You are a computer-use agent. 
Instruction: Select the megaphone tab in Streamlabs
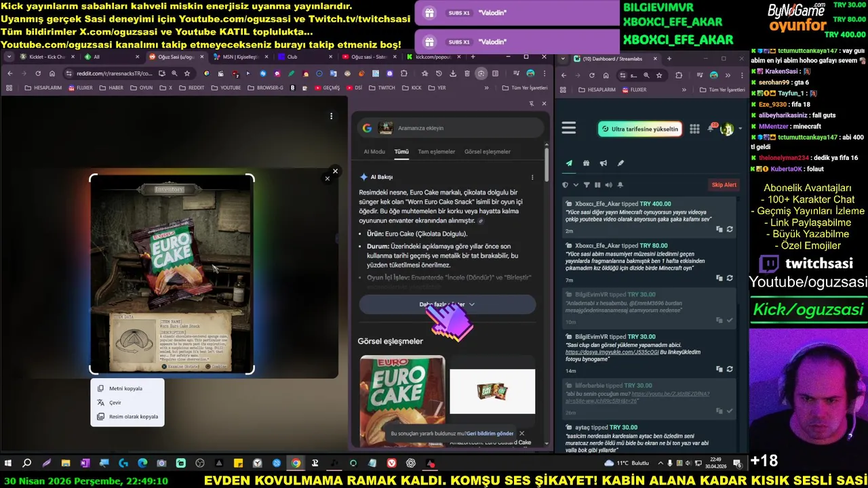click(x=603, y=163)
